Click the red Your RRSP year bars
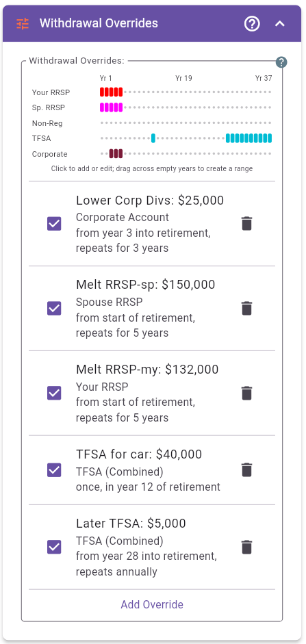This screenshot has height=644, width=306. pyautogui.click(x=112, y=92)
